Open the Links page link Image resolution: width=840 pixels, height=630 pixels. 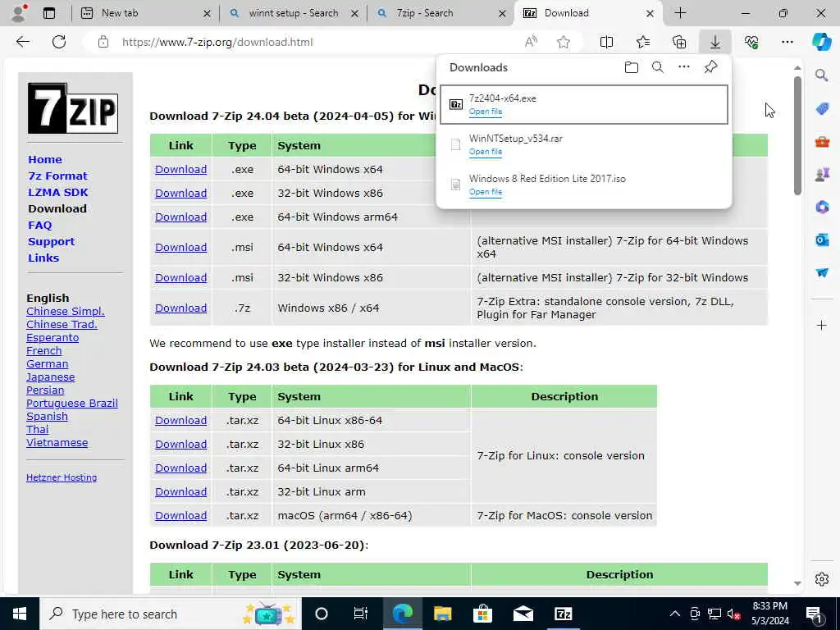(43, 258)
